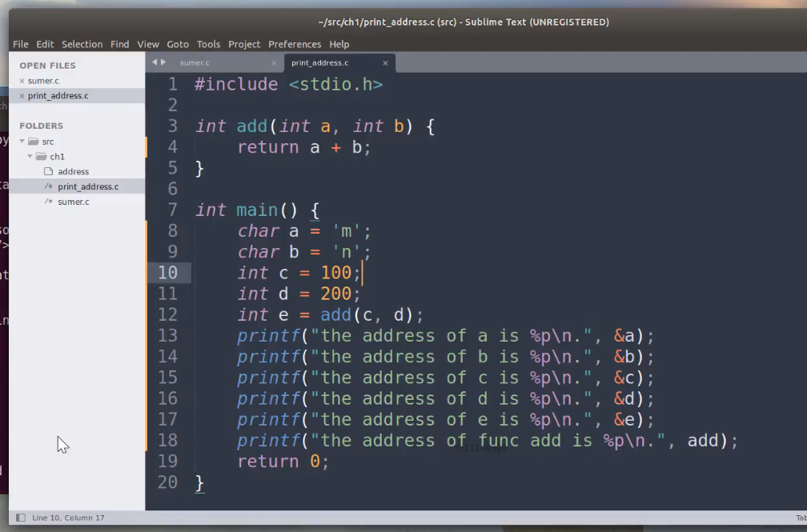Image resolution: width=807 pixels, height=532 pixels.
Task: Go to next tab with right arrow
Action: click(x=163, y=62)
